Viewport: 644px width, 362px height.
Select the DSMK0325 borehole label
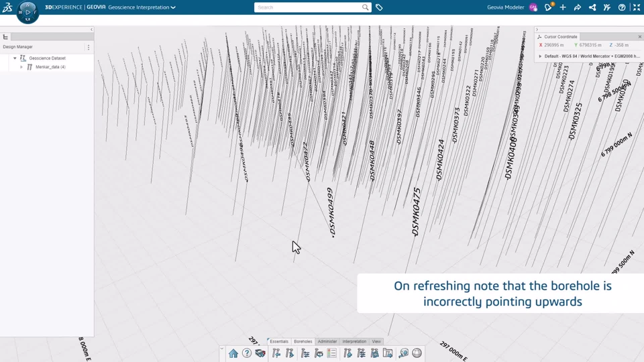coord(576,121)
